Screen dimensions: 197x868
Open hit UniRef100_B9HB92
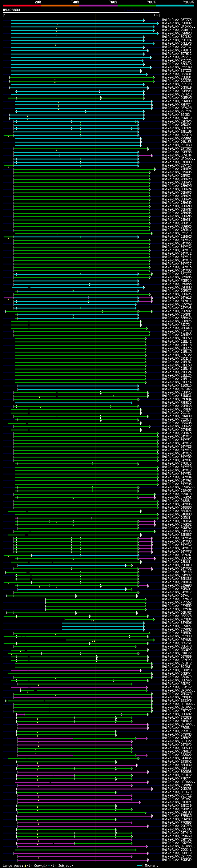pos(177,24)
